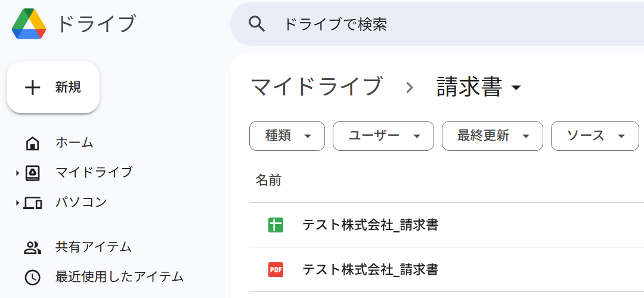Open the ソース filter dropdown
The height and width of the screenshot is (298, 644).
tap(595, 136)
